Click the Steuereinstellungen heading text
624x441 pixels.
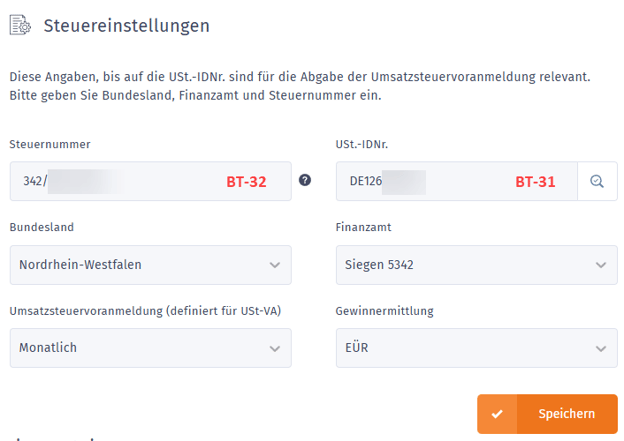tap(126, 26)
